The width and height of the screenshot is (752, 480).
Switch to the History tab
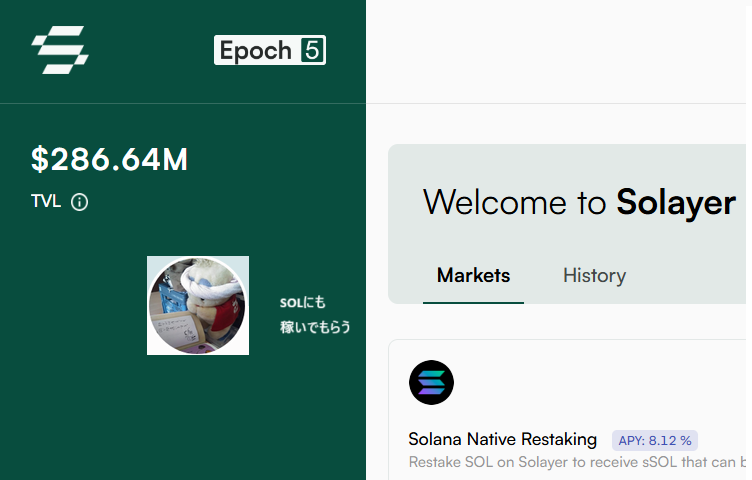tap(595, 276)
